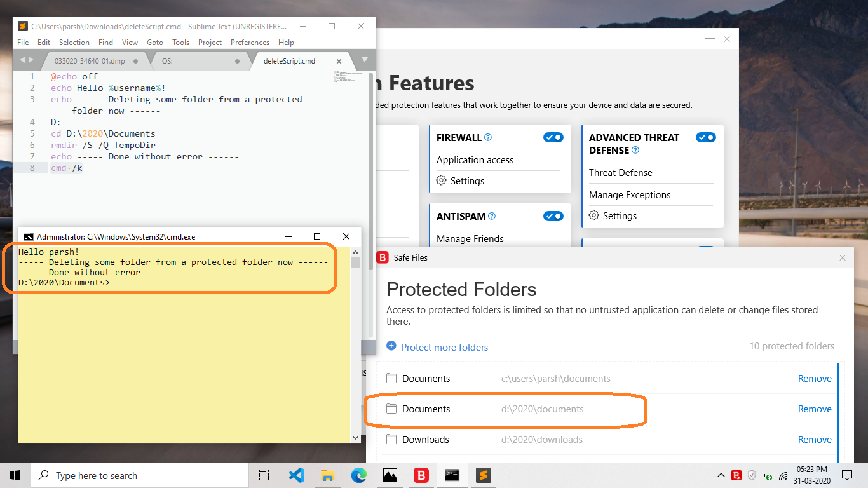
Task: Open Task View on the taskbar
Action: 264,475
